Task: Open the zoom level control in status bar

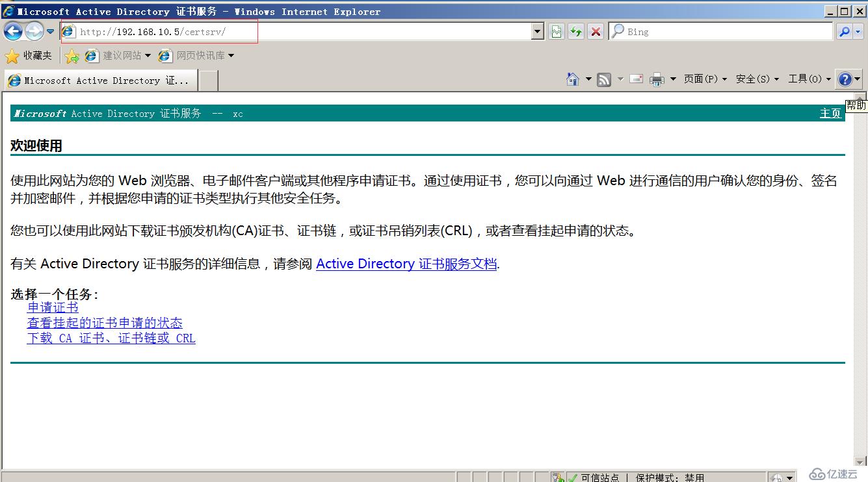Action: (x=782, y=477)
